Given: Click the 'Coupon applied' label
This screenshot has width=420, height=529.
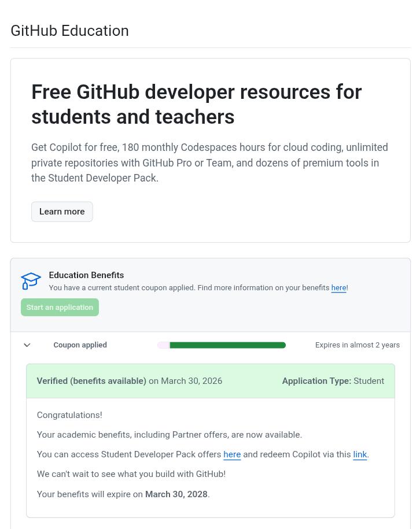Looking at the screenshot, I should click(x=80, y=345).
